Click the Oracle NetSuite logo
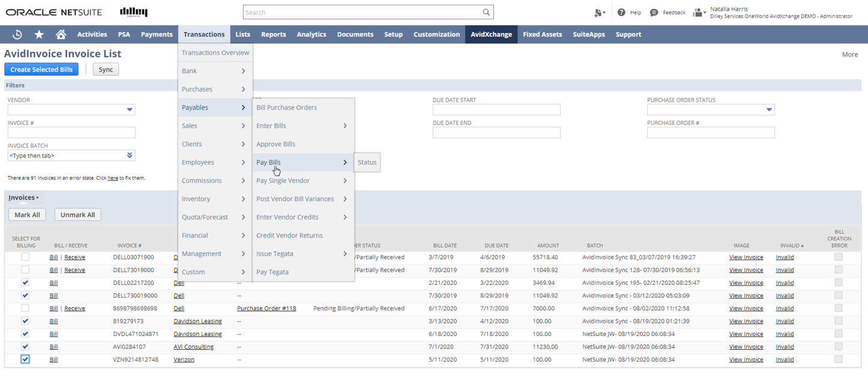Screen dimensions: 868x378 point(54,12)
